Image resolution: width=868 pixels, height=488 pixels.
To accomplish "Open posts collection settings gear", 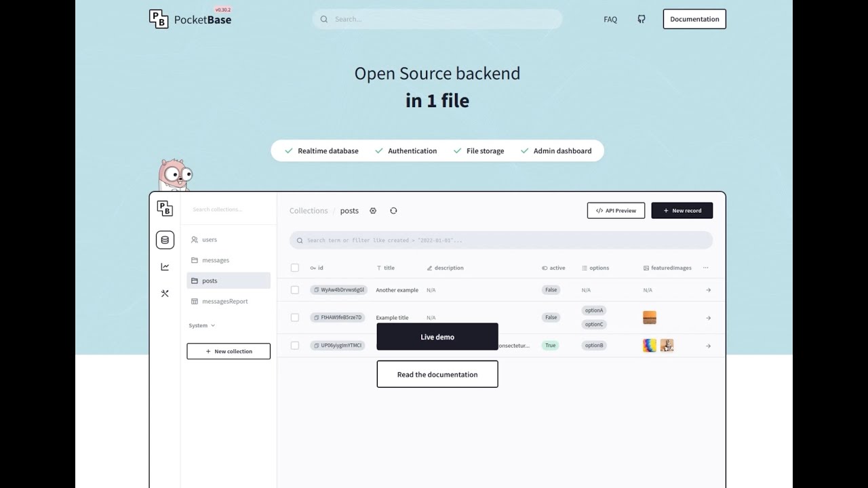I will point(373,211).
